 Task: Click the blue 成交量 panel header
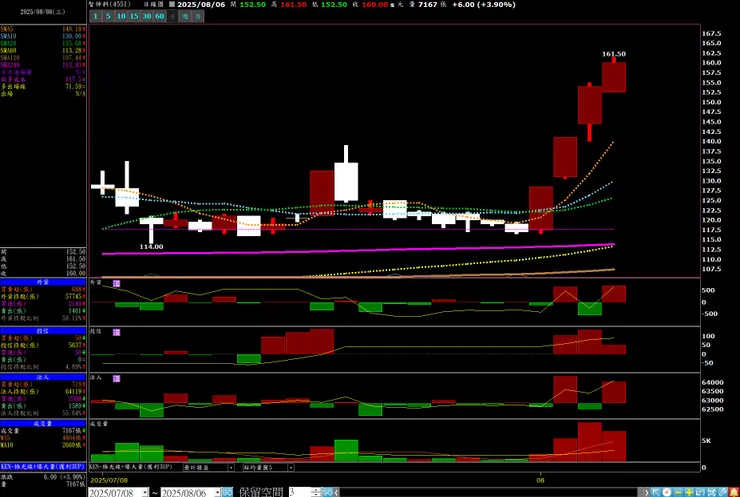(43, 423)
